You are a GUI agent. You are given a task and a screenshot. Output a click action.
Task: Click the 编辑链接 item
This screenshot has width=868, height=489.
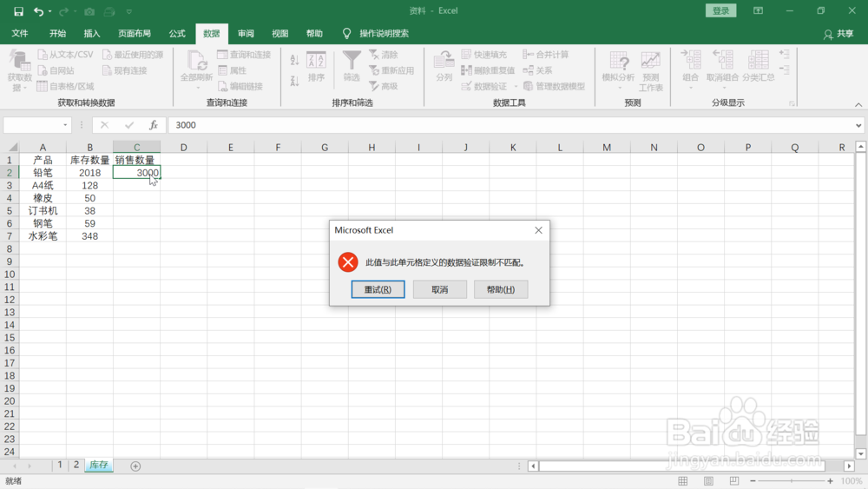coord(240,86)
